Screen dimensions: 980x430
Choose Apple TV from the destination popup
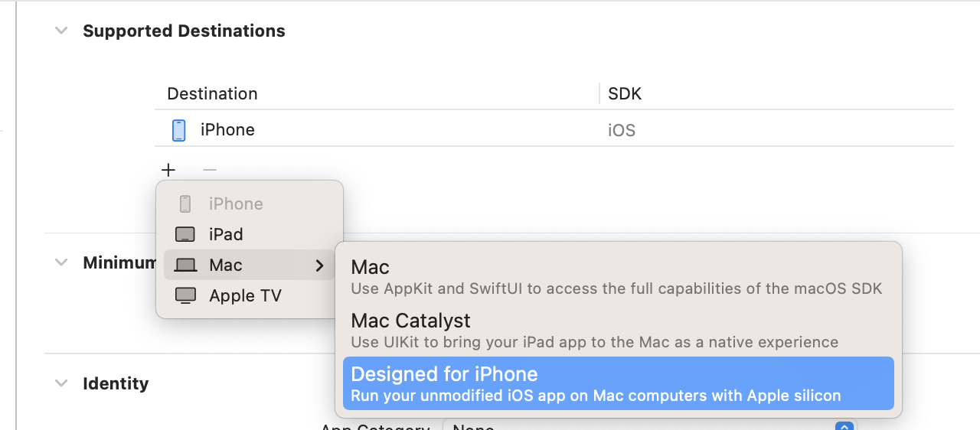pos(250,295)
